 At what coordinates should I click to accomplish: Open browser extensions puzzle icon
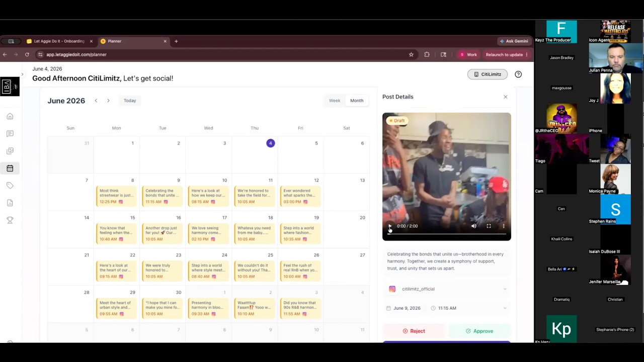click(x=427, y=54)
